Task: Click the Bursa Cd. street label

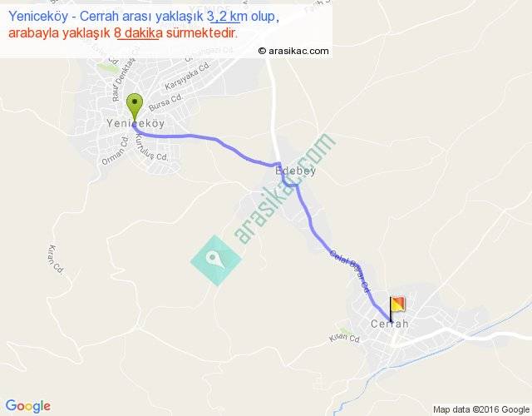Action: 165,102
